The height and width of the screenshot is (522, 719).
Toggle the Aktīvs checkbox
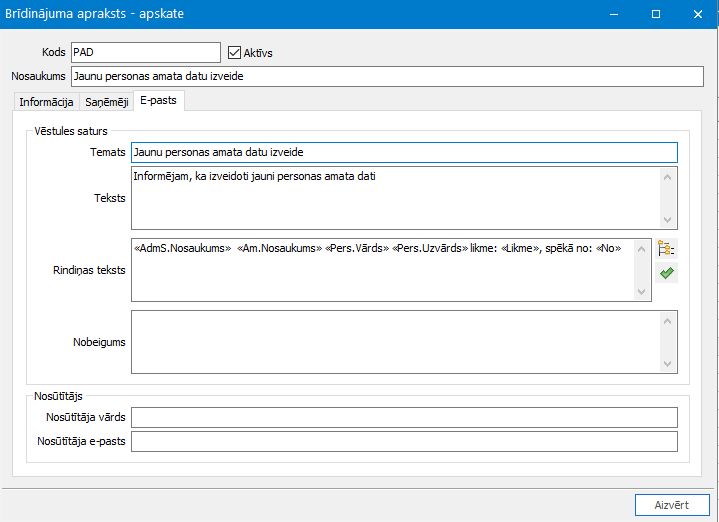(x=234, y=53)
